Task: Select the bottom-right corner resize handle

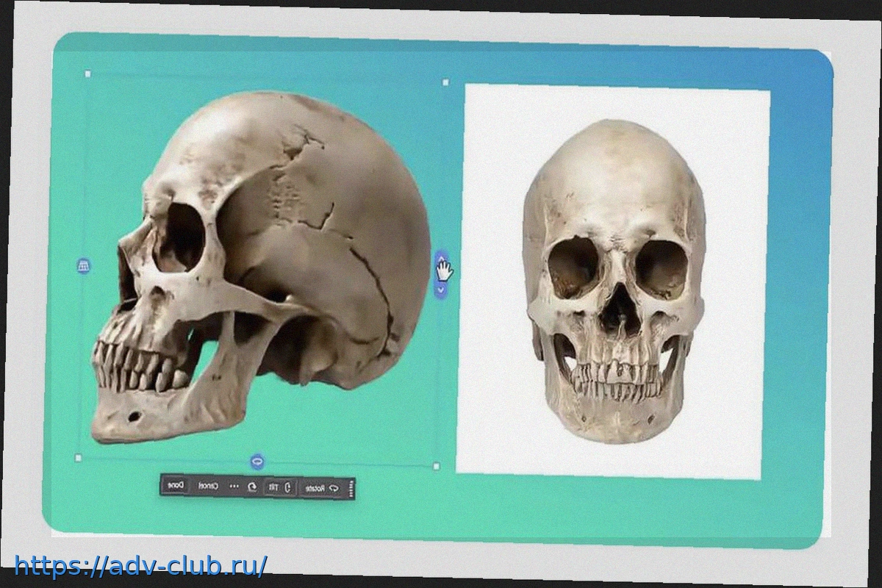Action: coord(437,466)
